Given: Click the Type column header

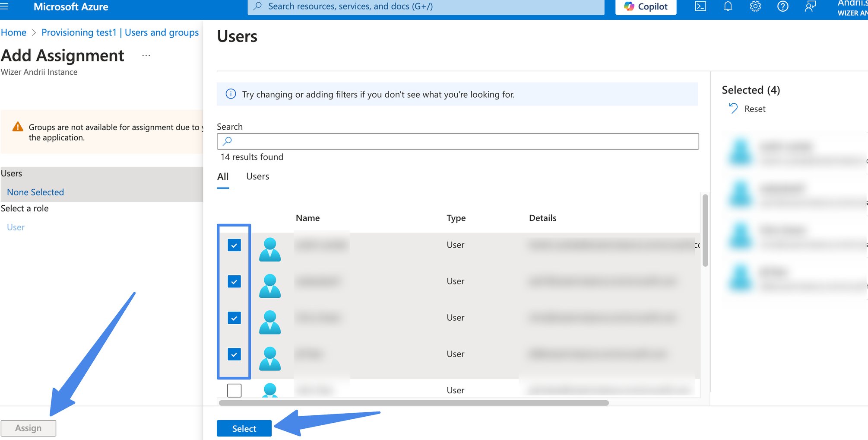Looking at the screenshot, I should tap(456, 218).
